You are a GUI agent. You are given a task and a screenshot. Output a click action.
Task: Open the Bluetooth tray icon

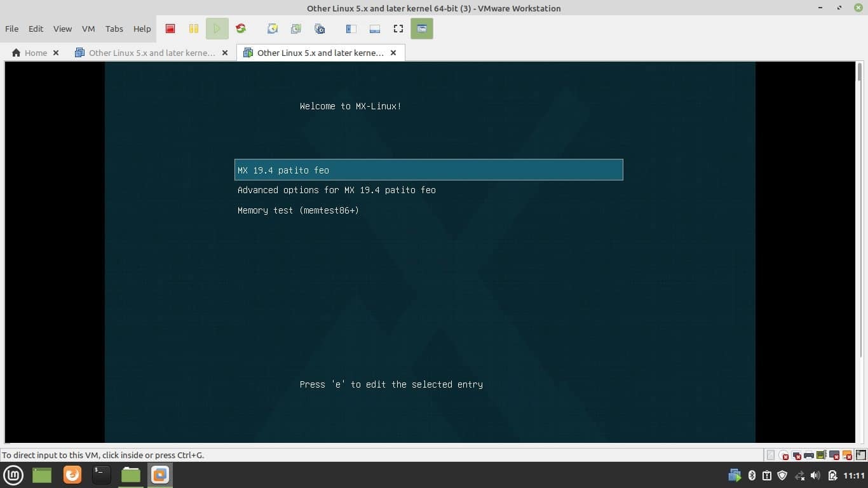coord(752,475)
